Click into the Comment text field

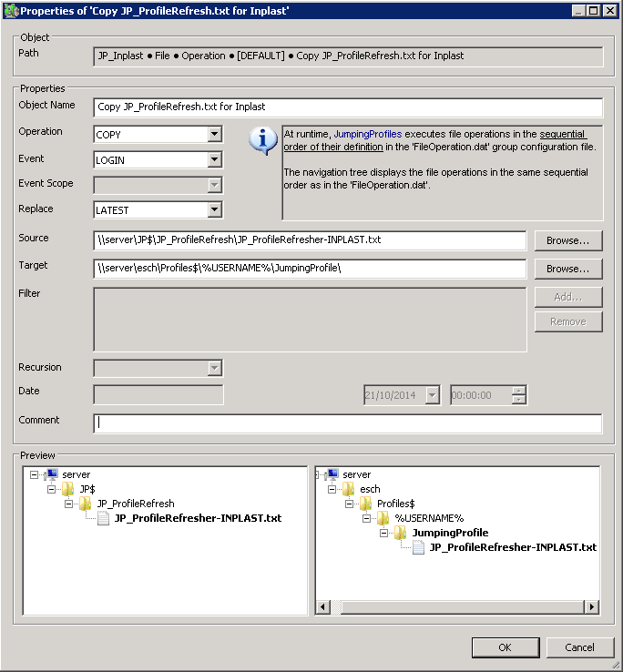pyautogui.click(x=347, y=423)
